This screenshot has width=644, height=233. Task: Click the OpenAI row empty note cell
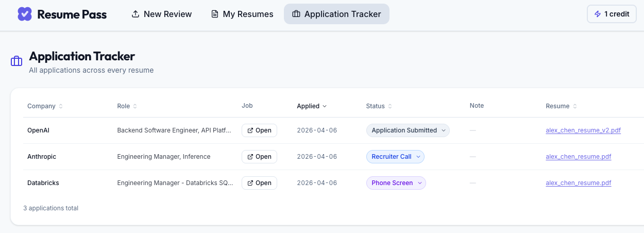473,130
